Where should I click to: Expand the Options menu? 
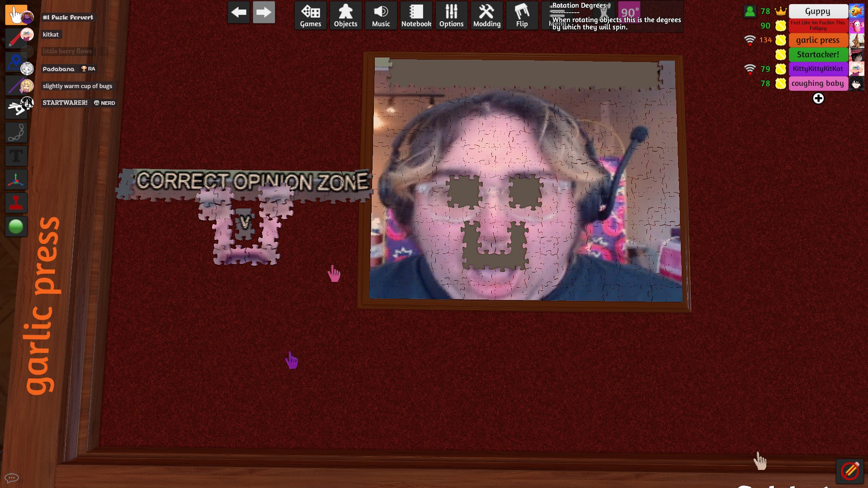click(451, 16)
